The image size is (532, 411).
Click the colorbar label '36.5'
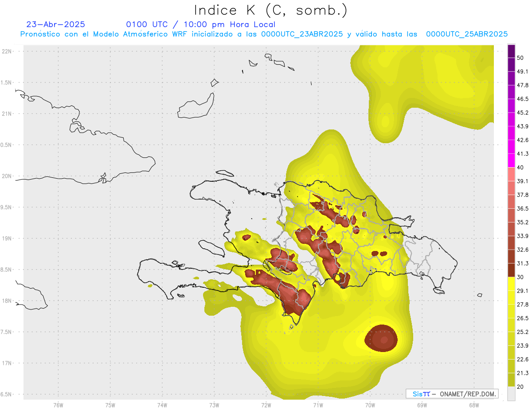click(x=523, y=208)
